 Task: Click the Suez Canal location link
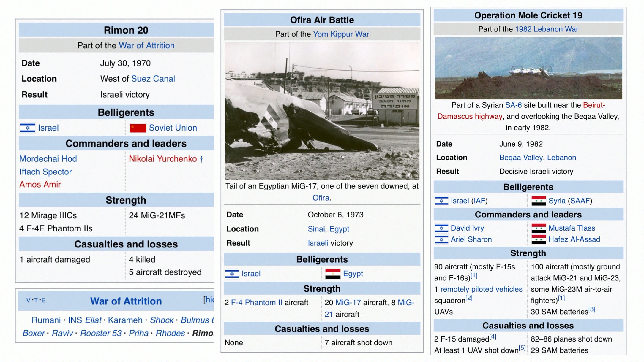153,79
